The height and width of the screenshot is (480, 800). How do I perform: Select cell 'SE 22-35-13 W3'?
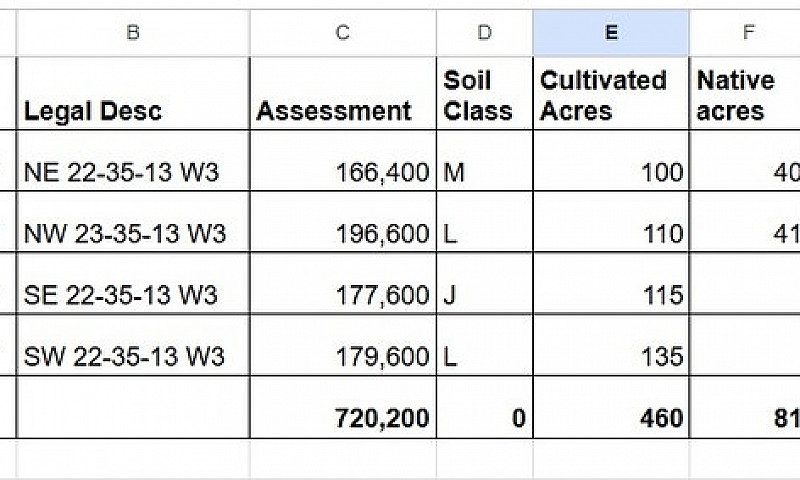[x=133, y=283]
